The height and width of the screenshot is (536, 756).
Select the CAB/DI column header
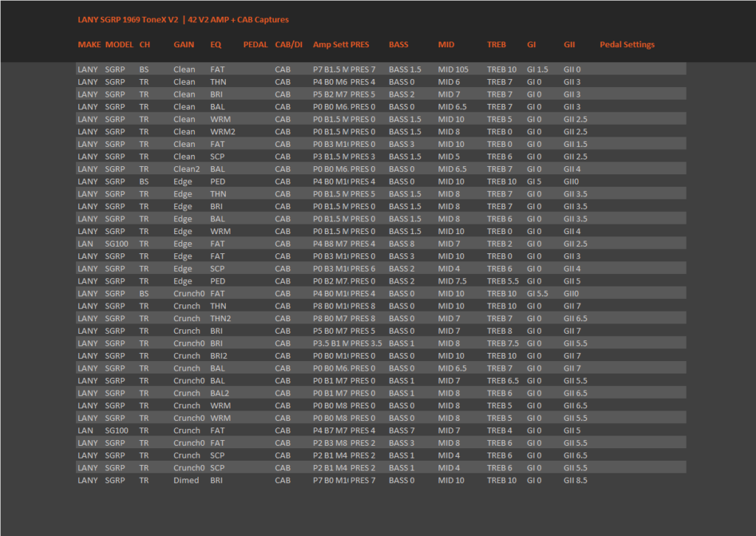289,44
